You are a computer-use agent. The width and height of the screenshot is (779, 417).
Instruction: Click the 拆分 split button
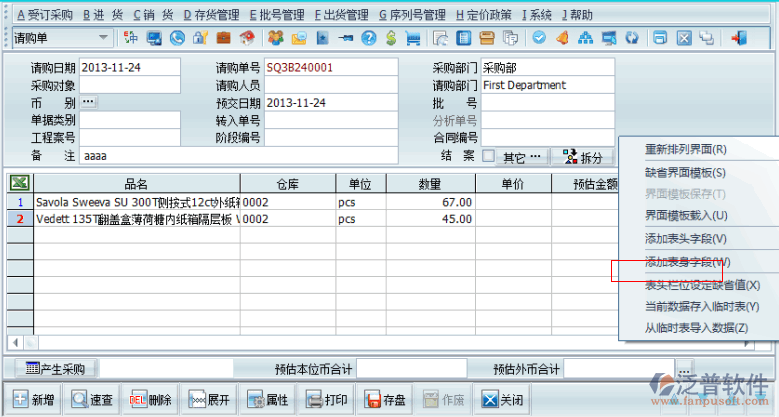coord(583,157)
